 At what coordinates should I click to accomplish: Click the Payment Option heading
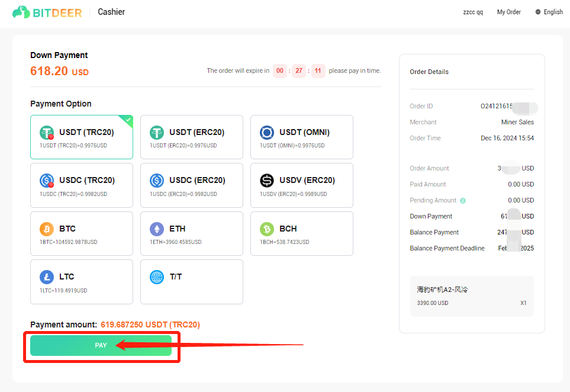[x=61, y=104]
